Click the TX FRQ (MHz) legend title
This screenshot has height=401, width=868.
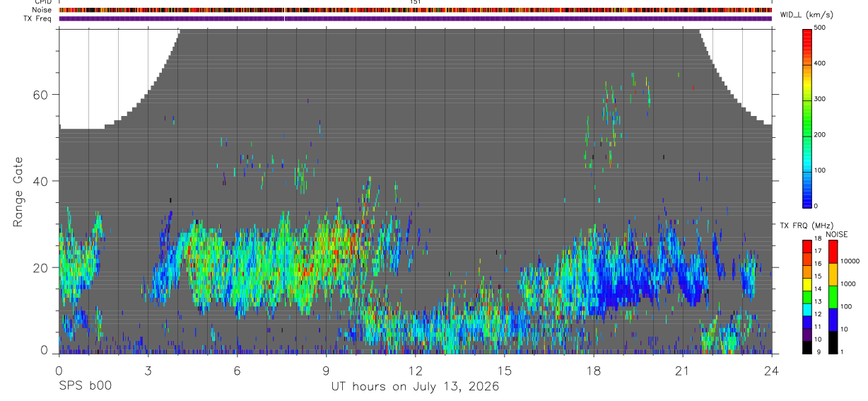[803, 226]
